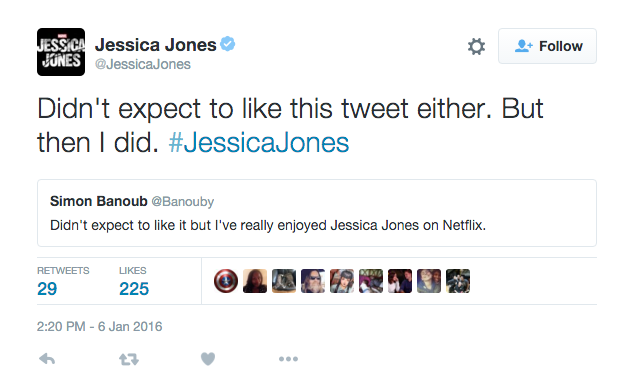View the list of 225 likes
This screenshot has height=384, width=633.
click(134, 282)
